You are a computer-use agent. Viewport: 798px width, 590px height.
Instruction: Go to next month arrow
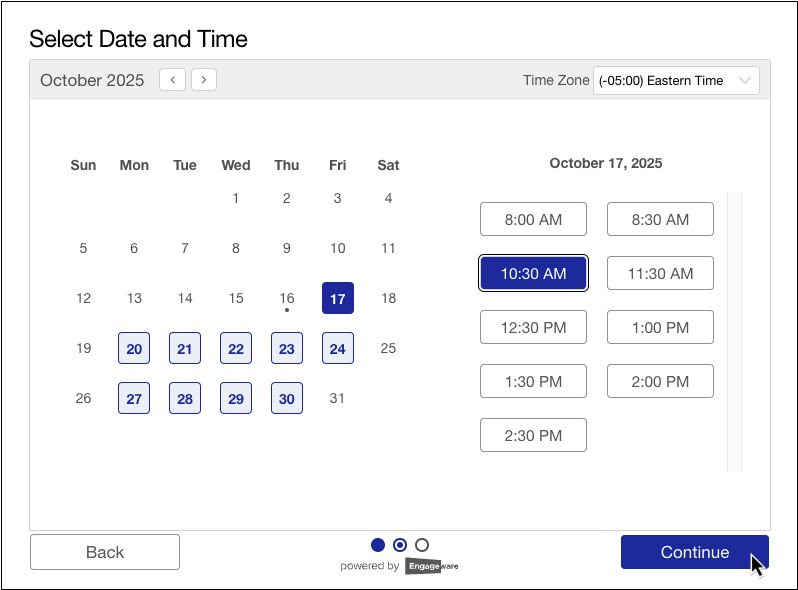204,80
